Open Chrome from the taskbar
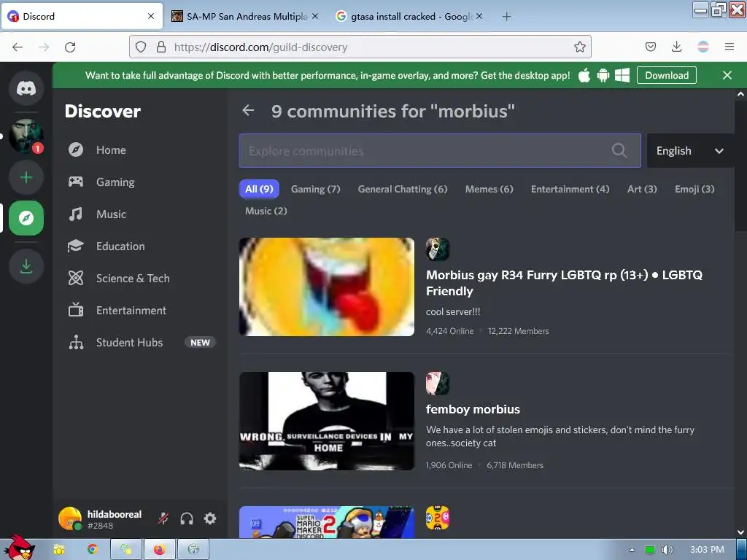The width and height of the screenshot is (747, 560). tap(93, 550)
